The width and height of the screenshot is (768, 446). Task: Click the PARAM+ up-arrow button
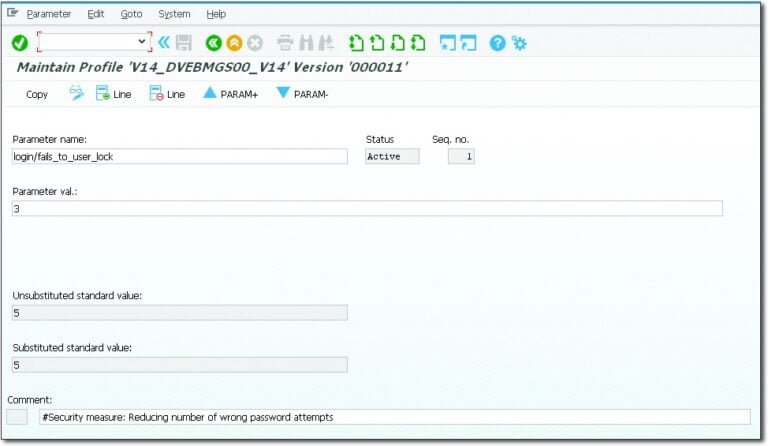click(x=230, y=93)
